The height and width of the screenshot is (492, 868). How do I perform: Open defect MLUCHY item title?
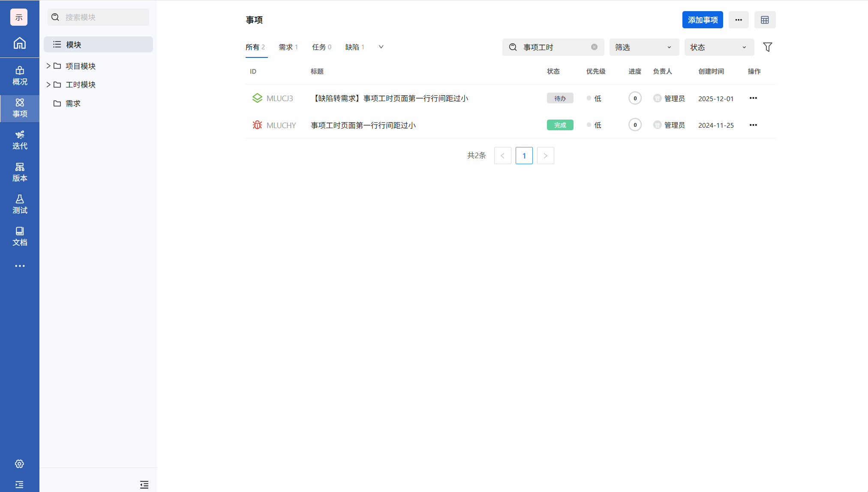(x=363, y=125)
